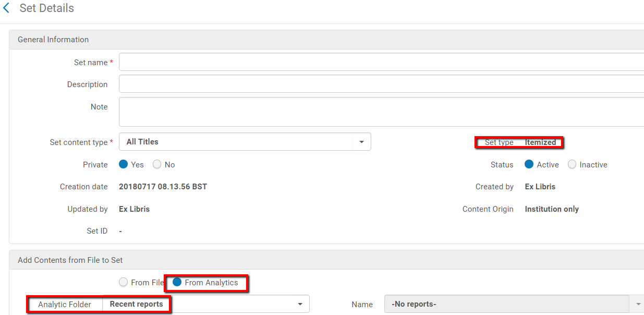Open the Name reports dropdown

point(514,304)
